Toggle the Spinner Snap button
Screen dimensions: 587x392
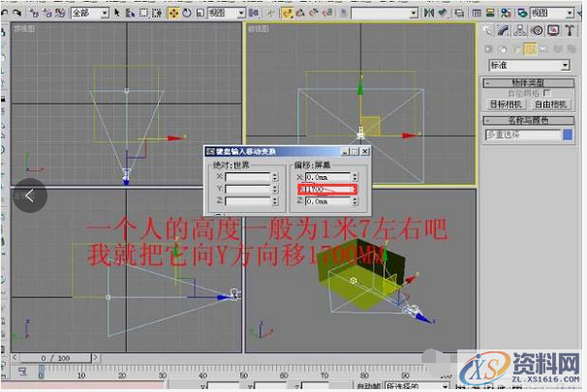click(x=327, y=14)
